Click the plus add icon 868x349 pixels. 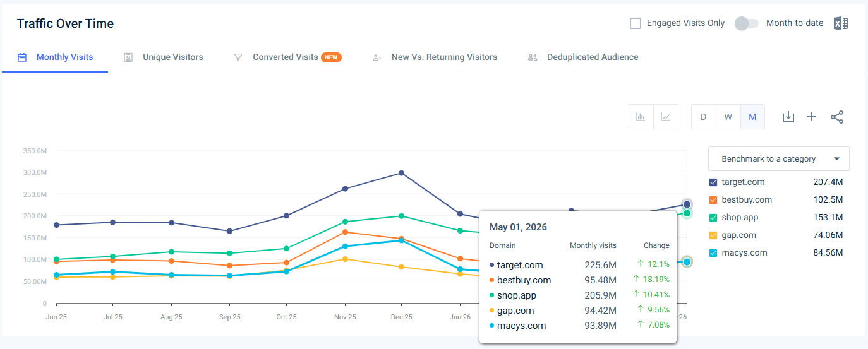pos(812,117)
